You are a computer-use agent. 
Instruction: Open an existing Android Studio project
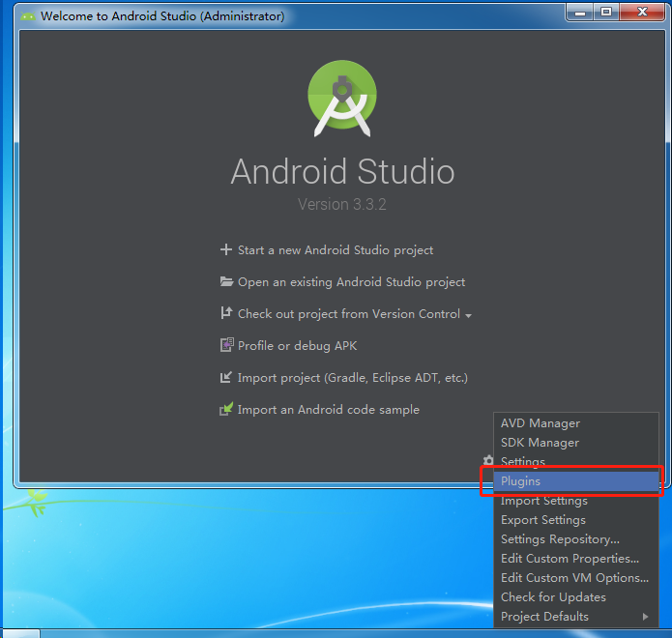point(351,282)
